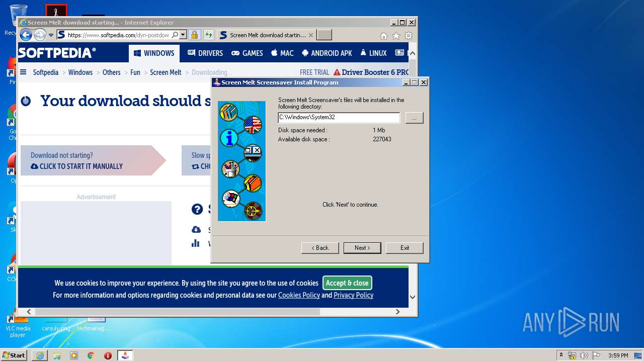The image size is (644, 362).
Task: Open Chrome from the taskbar
Action: (x=91, y=355)
